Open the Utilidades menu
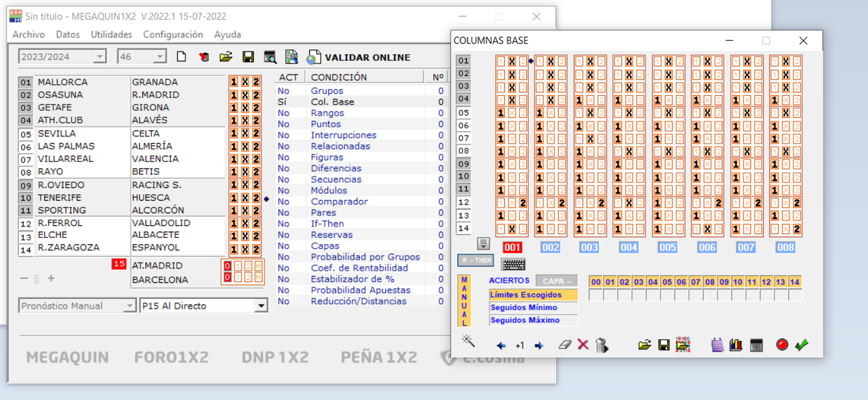The image size is (868, 400). tap(111, 35)
